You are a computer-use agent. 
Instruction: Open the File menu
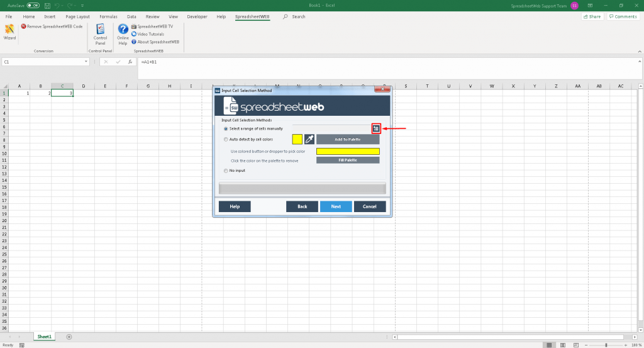9,17
